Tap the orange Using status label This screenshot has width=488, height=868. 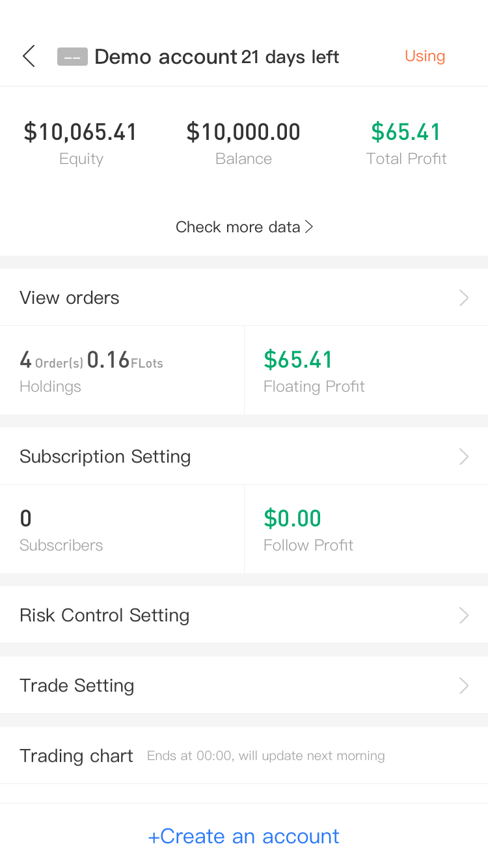(x=425, y=56)
